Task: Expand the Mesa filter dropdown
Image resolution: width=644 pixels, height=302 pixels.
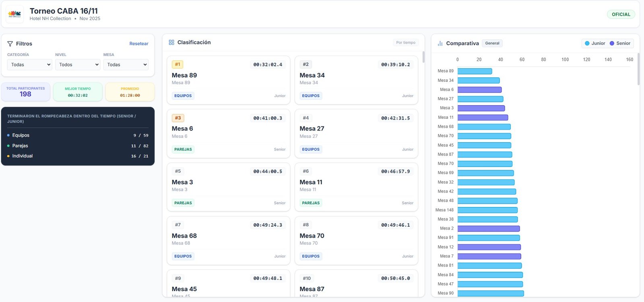Action: point(126,65)
